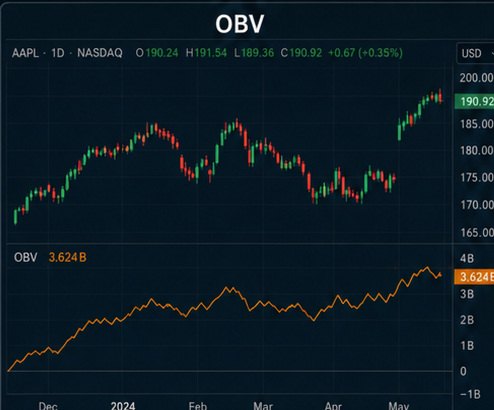This screenshot has height=410, width=494.
Task: Click the 165.00 price axis label
Action: click(x=477, y=232)
